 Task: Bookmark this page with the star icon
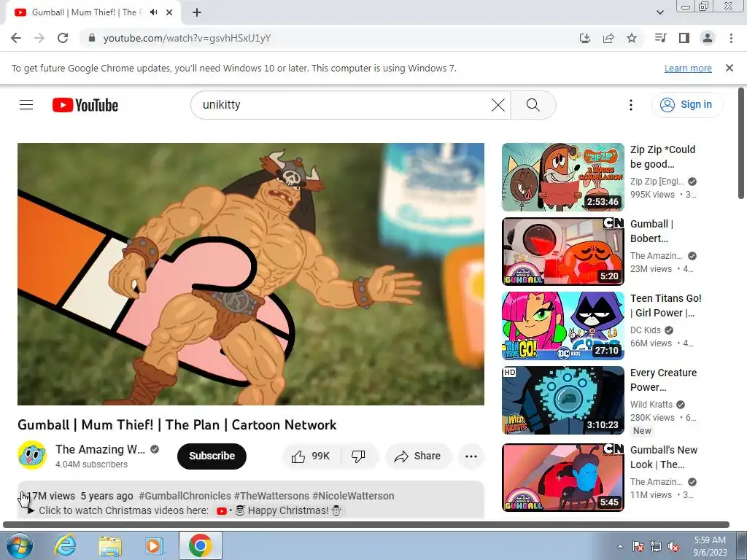pos(632,38)
